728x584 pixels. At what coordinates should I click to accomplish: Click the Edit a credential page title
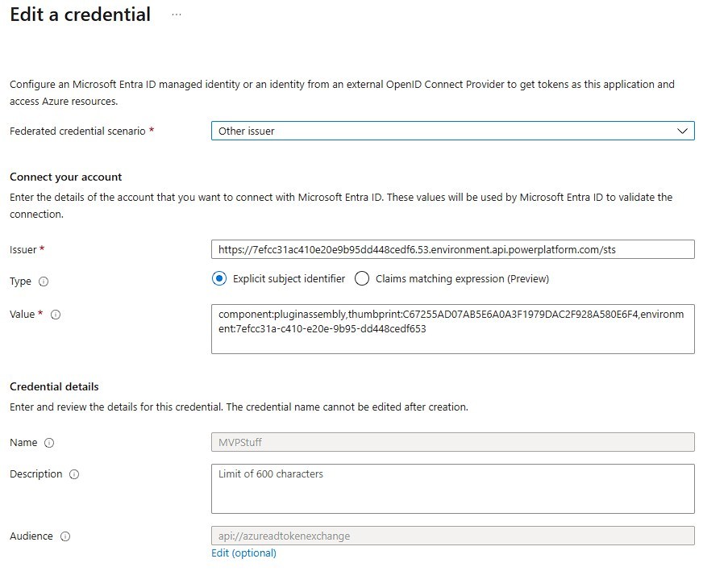pyautogui.click(x=80, y=15)
